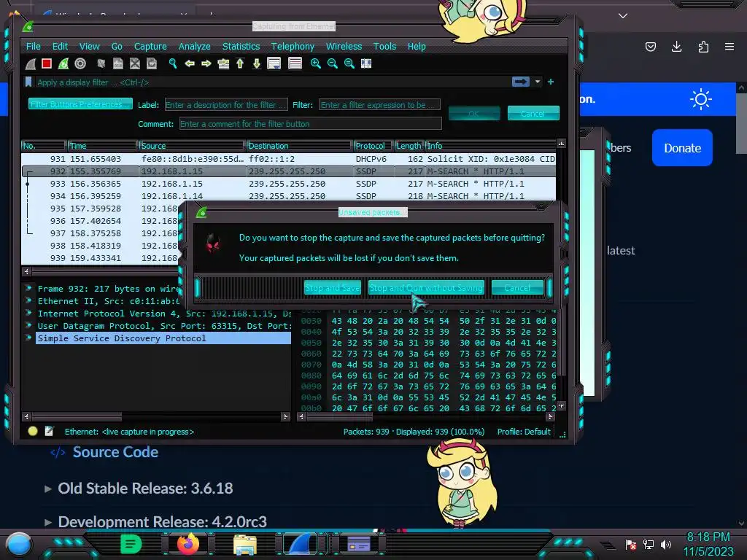
Task: Go forward to next packet arrow
Action: point(206,64)
